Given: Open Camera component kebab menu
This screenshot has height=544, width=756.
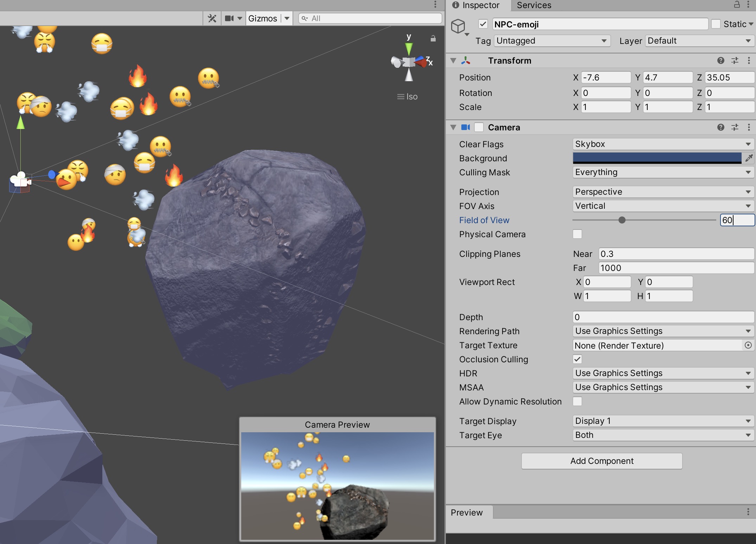Looking at the screenshot, I should pos(749,127).
